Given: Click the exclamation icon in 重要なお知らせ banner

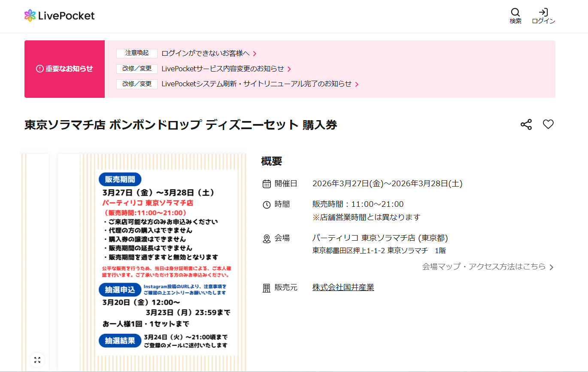Looking at the screenshot, I should [39, 67].
